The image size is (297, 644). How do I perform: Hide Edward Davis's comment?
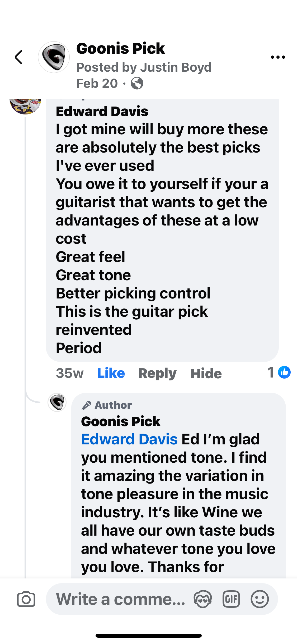point(206,373)
